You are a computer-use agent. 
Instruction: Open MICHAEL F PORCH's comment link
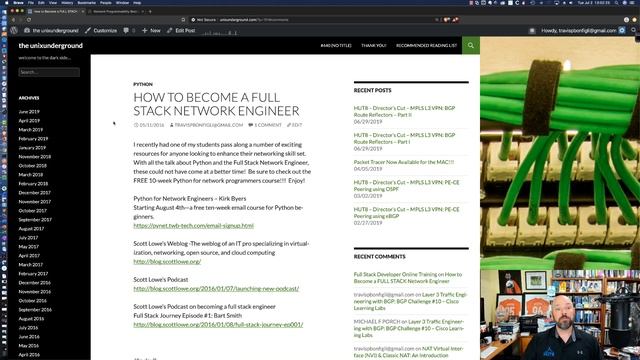[x=409, y=328]
